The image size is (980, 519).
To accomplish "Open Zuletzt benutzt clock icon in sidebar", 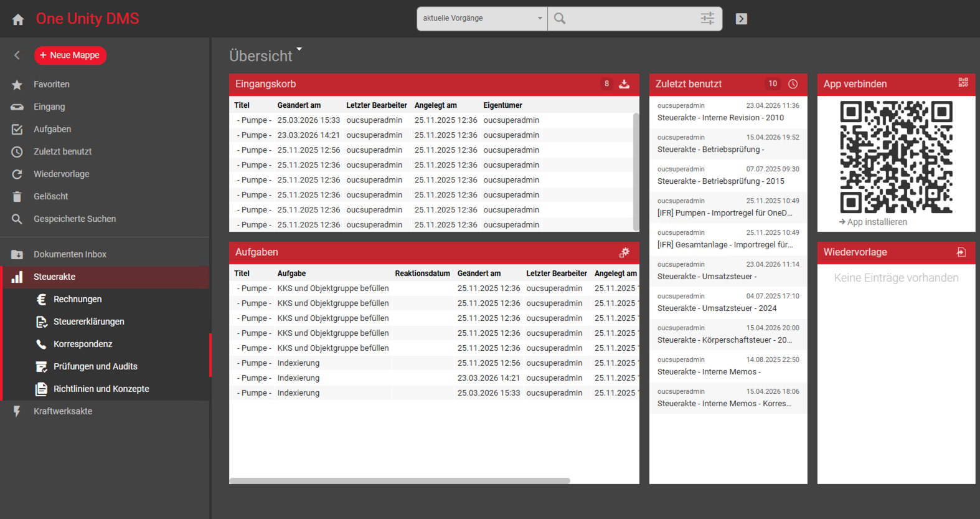I will (17, 152).
